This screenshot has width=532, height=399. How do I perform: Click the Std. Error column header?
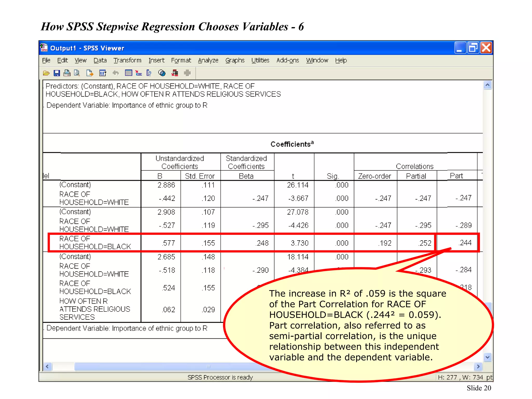pyautogui.click(x=200, y=176)
